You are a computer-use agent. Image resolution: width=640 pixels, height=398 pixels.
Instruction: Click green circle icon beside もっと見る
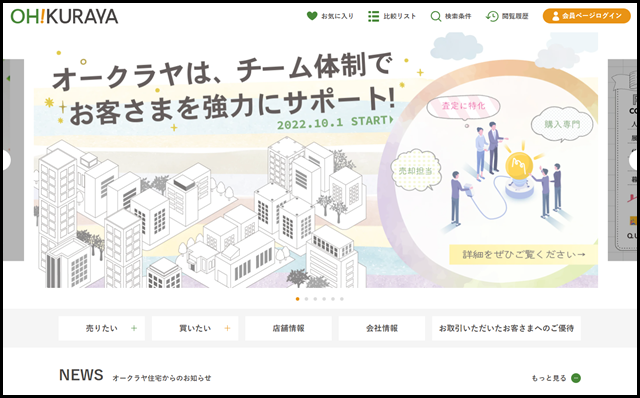(576, 378)
